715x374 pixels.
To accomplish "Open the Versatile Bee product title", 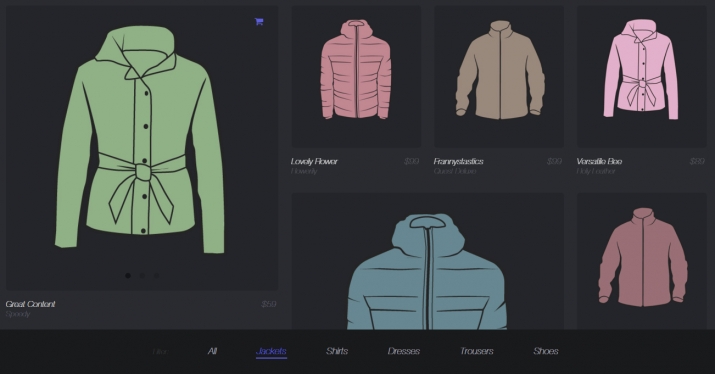I will pos(599,161).
